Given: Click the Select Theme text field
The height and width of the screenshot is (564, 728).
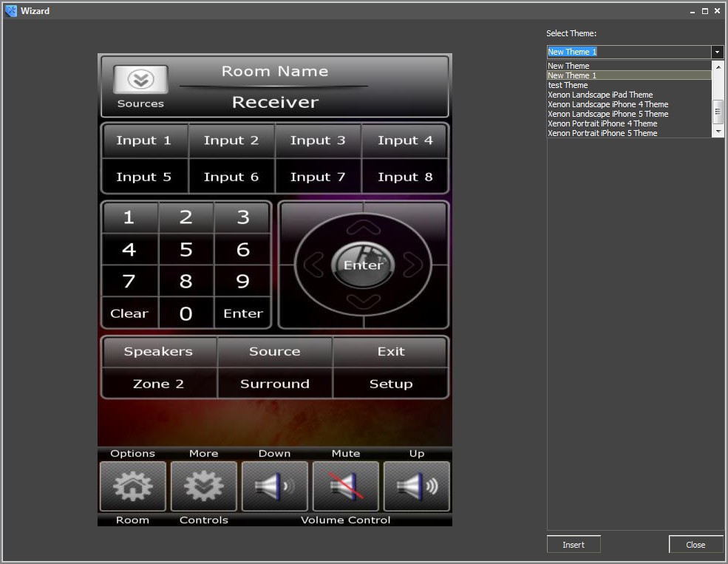Looking at the screenshot, I should click(x=627, y=52).
